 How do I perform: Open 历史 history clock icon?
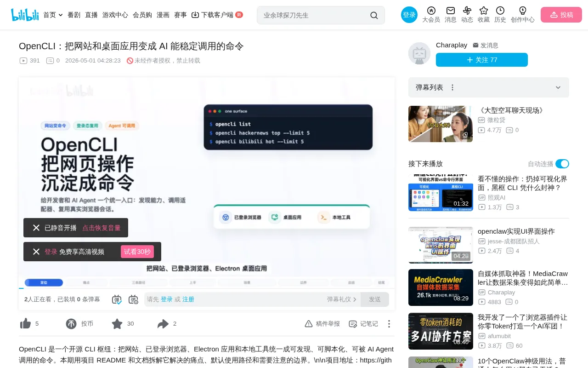tap(500, 11)
